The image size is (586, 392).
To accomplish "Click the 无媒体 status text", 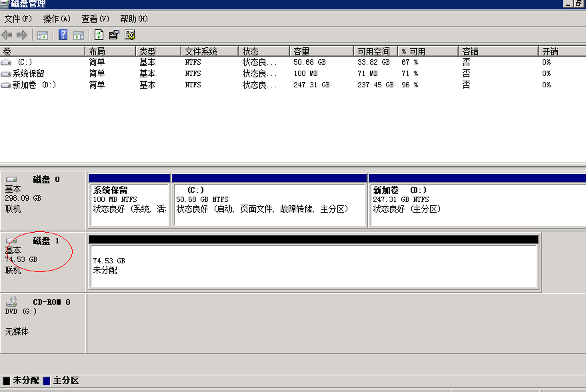I will coord(17,331).
